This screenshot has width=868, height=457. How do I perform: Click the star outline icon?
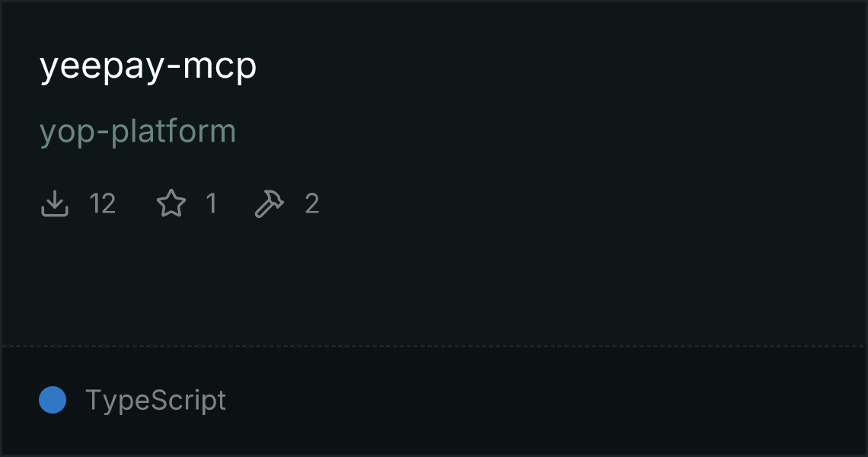tap(171, 203)
